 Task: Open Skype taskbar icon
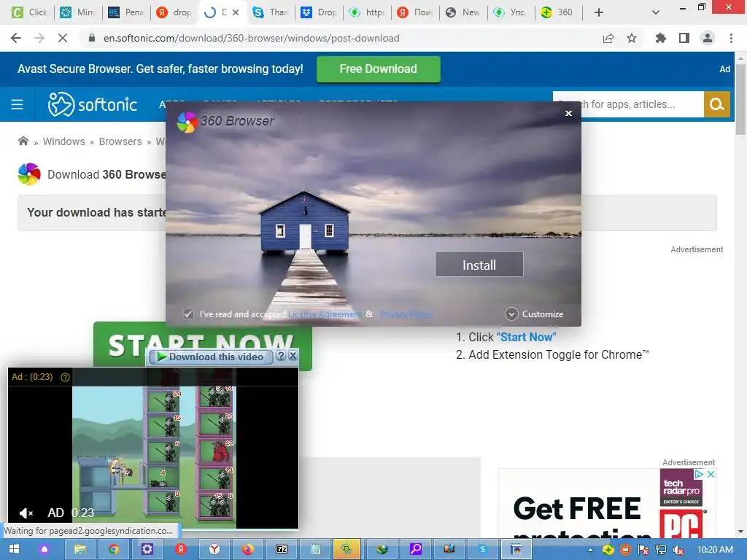(483, 550)
